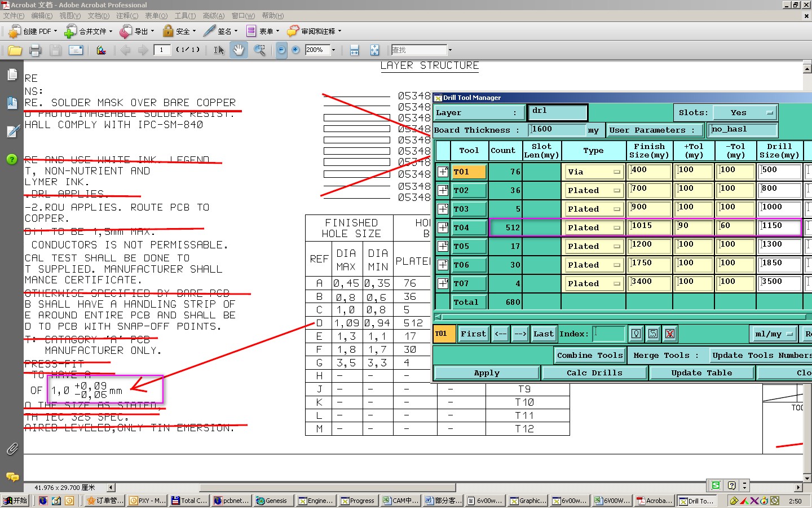This screenshot has height=508, width=812.
Task: Expand the T06 row plus toggle
Action: 443,265
